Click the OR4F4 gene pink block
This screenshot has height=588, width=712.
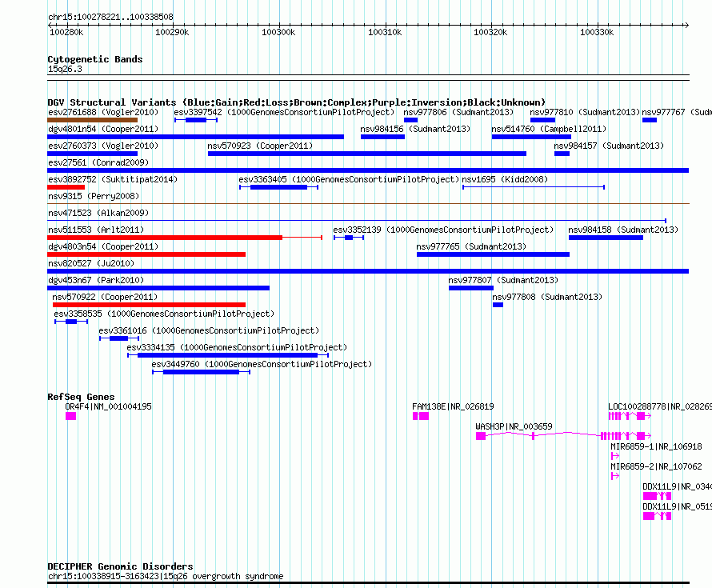coord(71,416)
